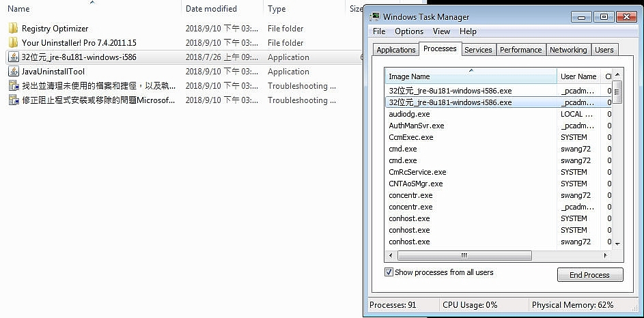Sort files by Date modified column

click(x=222, y=9)
